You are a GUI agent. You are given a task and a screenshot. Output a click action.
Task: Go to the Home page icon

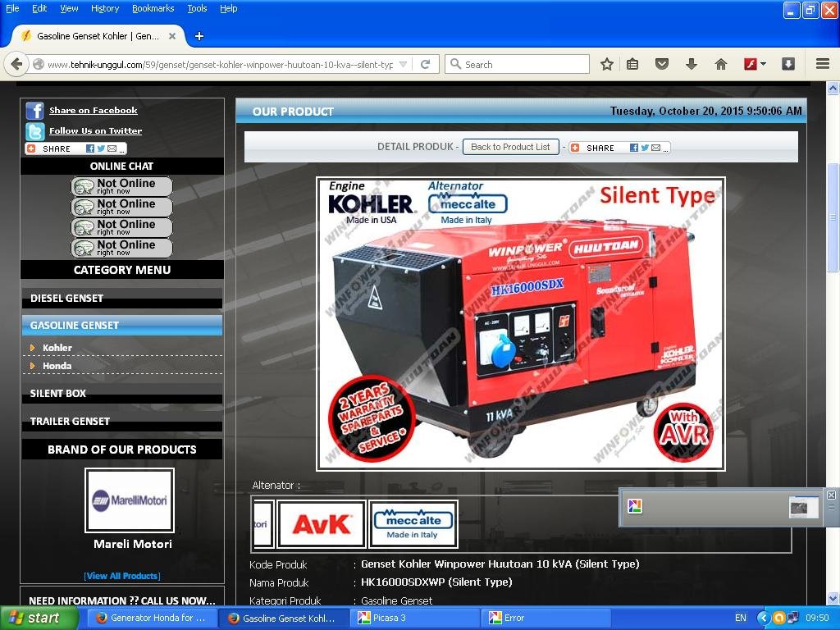pos(721,64)
